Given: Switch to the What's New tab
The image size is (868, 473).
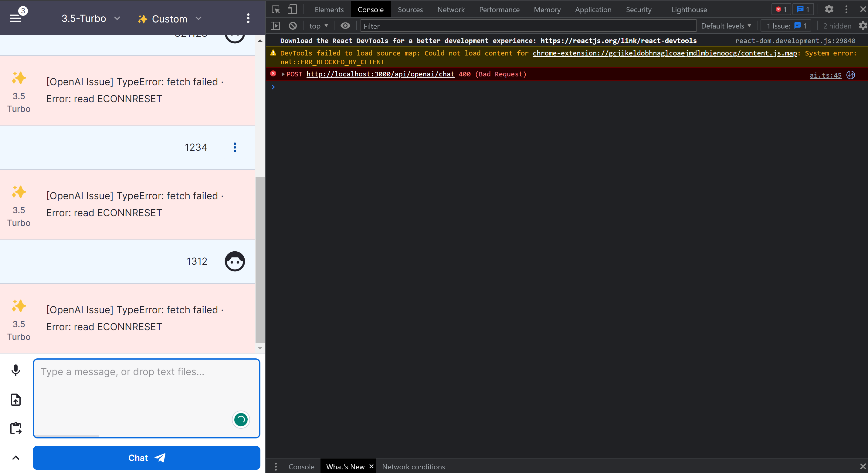Looking at the screenshot, I should 345,466.
